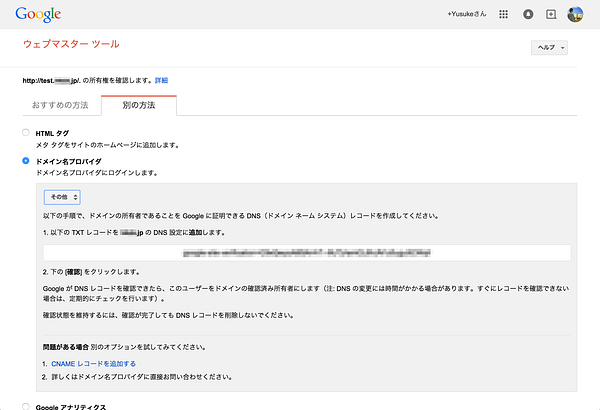The image size is (600, 410).
Task: Open the ヘルプ dropdown button
Action: pyautogui.click(x=549, y=47)
